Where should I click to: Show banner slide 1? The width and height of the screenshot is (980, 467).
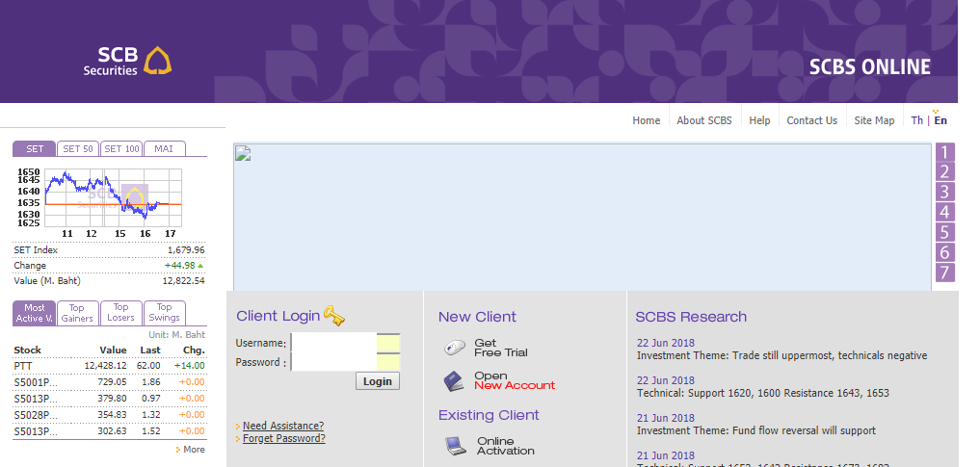[945, 152]
